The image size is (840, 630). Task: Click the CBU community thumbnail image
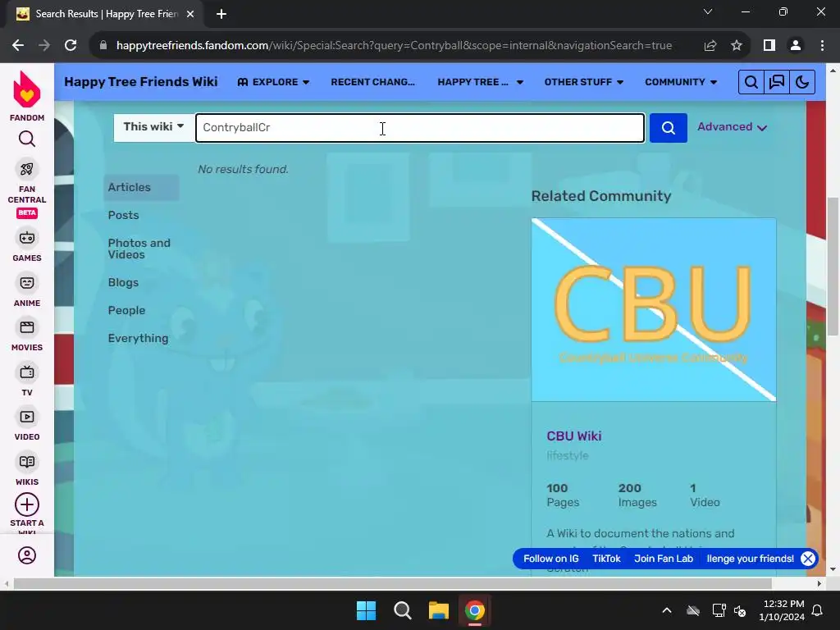(x=654, y=309)
